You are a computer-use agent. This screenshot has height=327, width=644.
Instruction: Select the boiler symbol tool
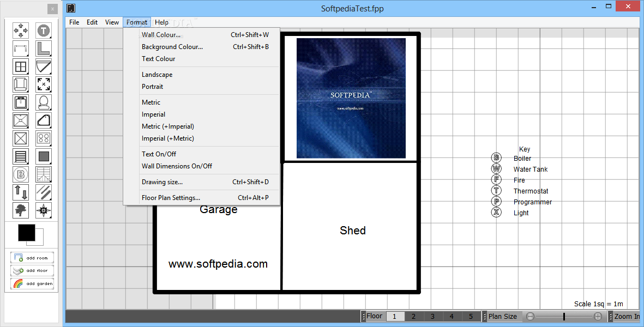(x=21, y=174)
